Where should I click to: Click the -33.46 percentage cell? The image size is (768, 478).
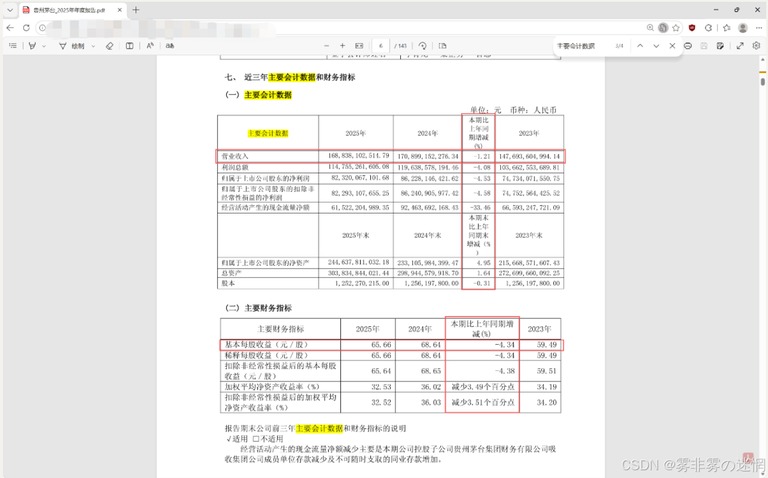[480, 208]
